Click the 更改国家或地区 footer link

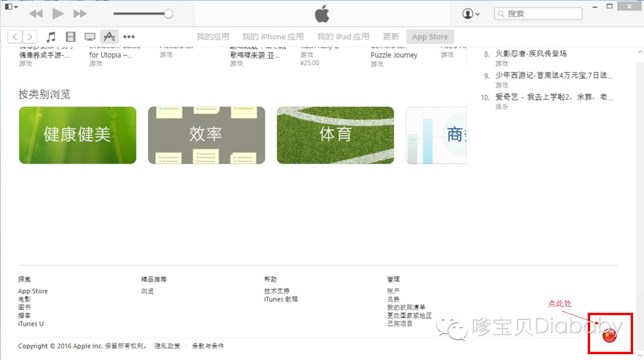click(x=410, y=316)
